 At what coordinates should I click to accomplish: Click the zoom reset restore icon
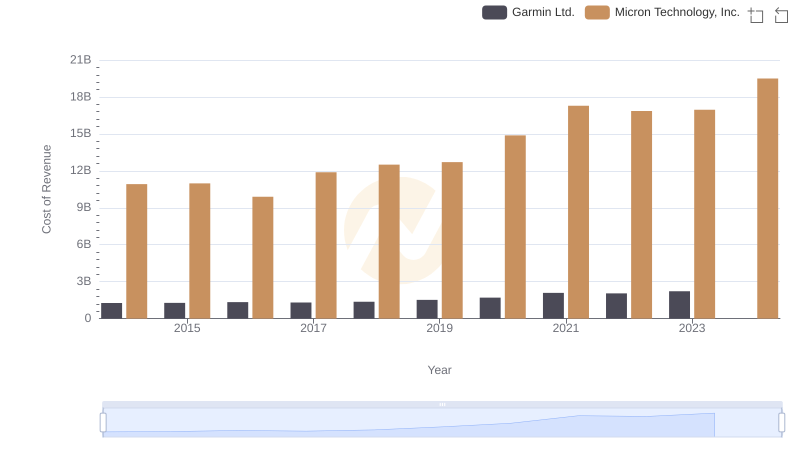click(x=781, y=15)
